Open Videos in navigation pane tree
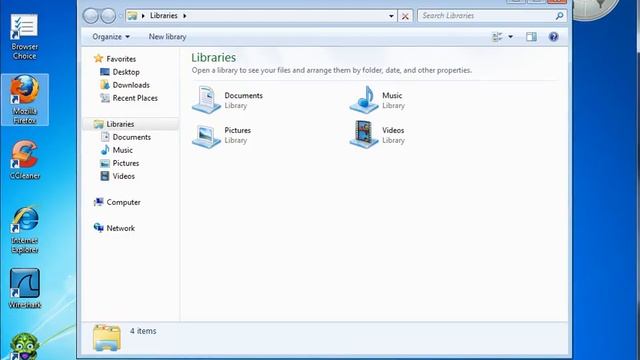640x360 pixels. click(124, 176)
